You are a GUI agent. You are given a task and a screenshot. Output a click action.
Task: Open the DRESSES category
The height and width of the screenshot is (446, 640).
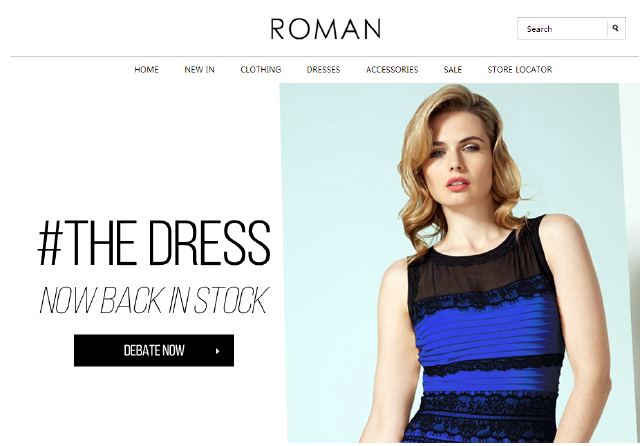tap(323, 69)
